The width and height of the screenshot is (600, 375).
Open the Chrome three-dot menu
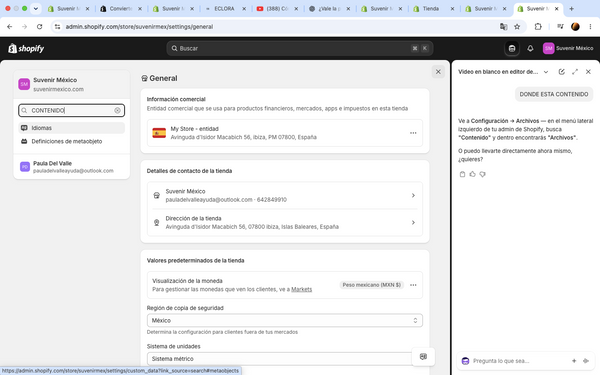(590, 26)
